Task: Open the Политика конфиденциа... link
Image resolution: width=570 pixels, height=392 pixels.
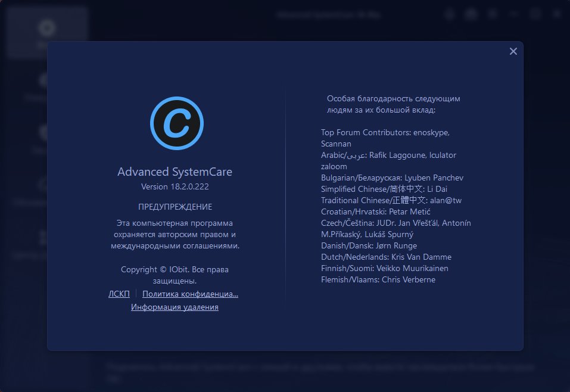Action: pyautogui.click(x=190, y=294)
